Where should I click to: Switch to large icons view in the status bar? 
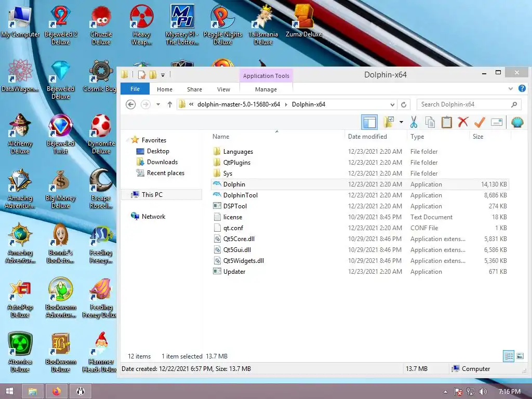pyautogui.click(x=520, y=356)
